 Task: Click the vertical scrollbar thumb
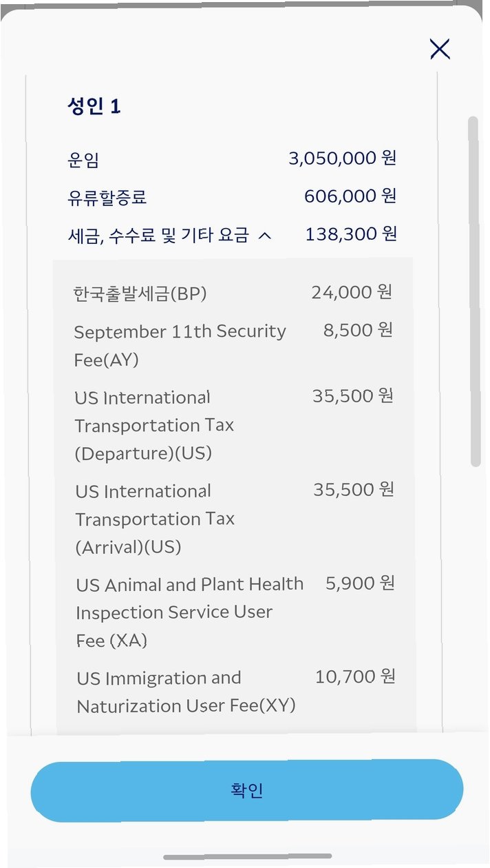[x=473, y=291]
